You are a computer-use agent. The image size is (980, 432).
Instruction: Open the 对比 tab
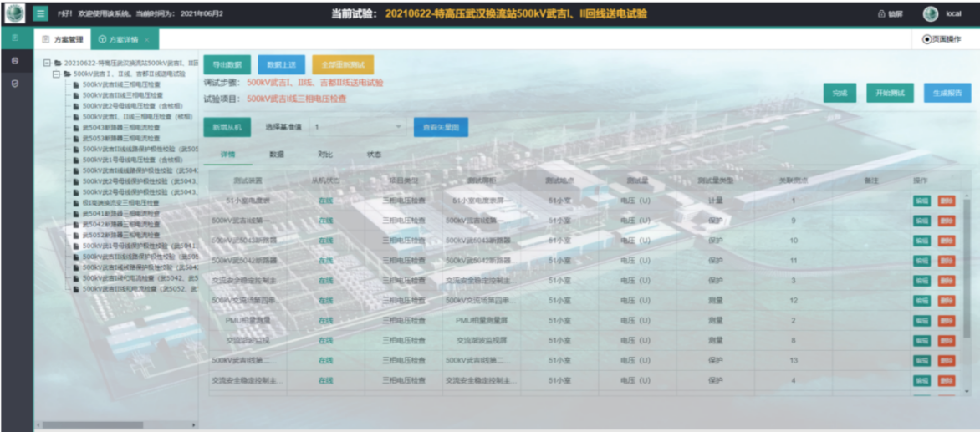pos(325,155)
